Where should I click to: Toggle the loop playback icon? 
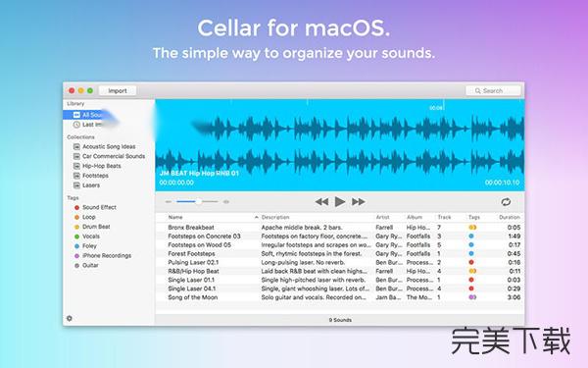[x=506, y=202]
